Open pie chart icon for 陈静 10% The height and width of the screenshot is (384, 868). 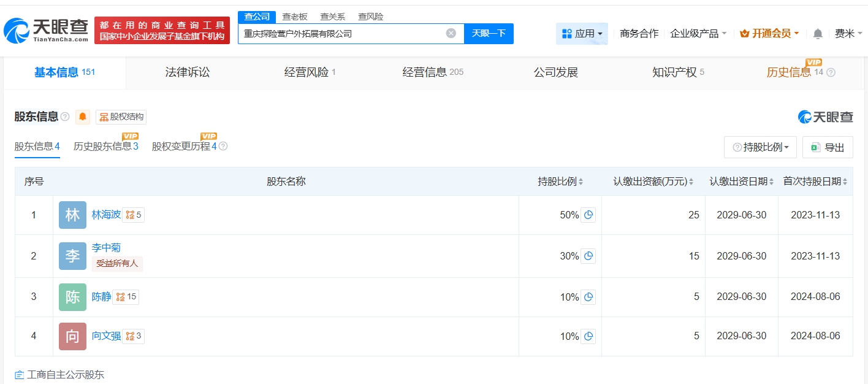point(588,297)
